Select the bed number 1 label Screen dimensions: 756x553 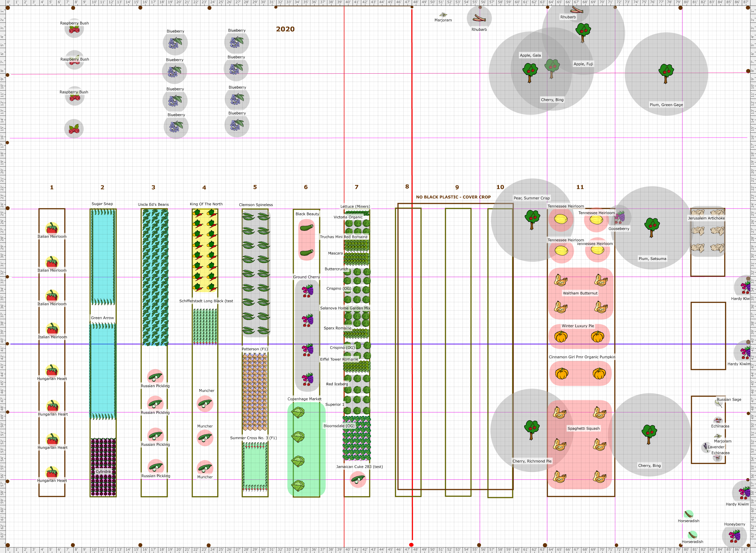tap(52, 187)
